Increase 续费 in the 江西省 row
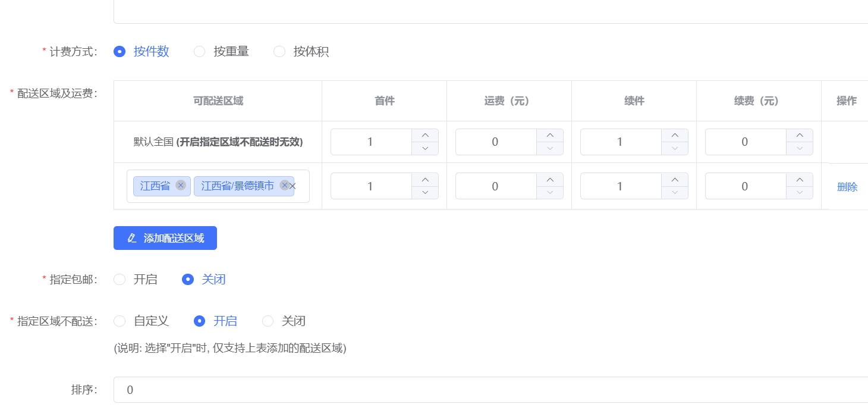The width and height of the screenshot is (868, 407). click(x=800, y=180)
